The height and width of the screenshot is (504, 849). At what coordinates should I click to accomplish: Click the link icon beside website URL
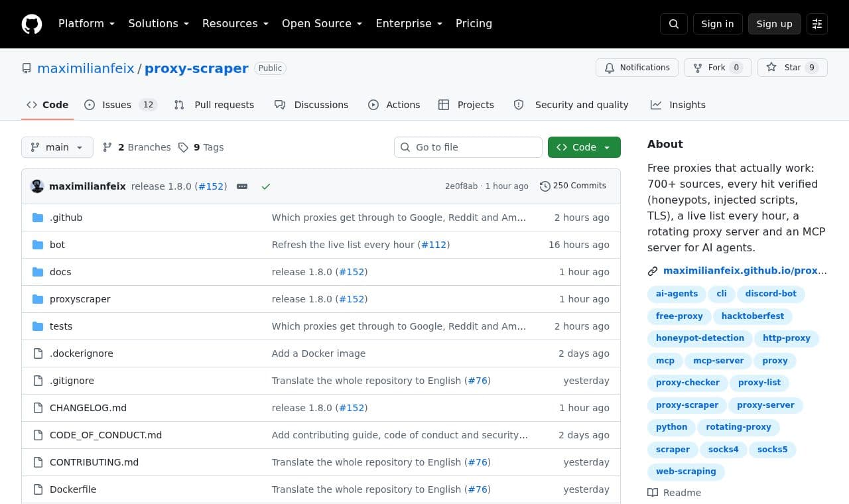(653, 271)
